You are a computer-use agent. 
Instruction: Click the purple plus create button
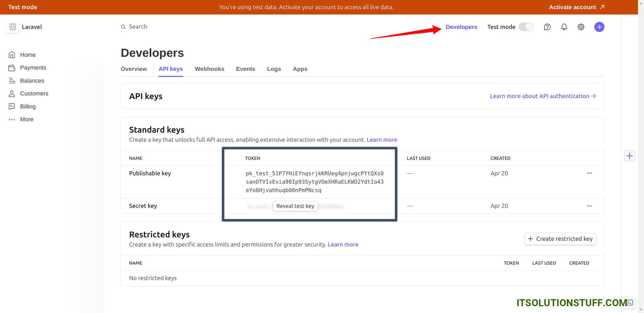click(599, 27)
